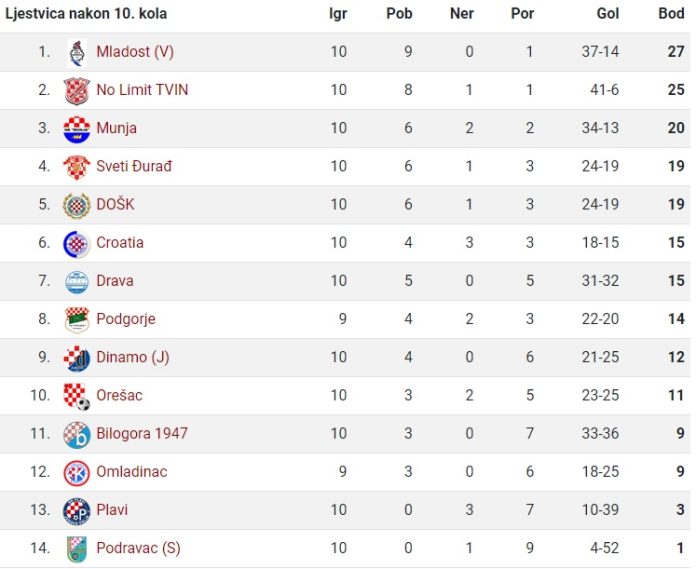Screen dimensions: 696x569
Task: Open the Omladinac team page
Action: point(132,471)
